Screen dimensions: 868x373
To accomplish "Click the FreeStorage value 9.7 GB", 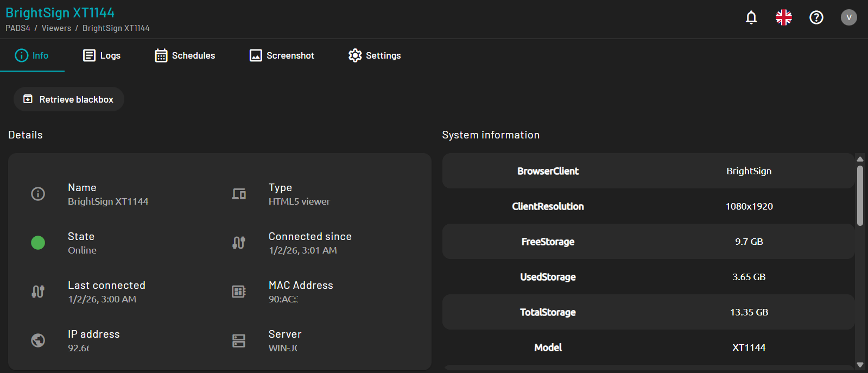I will tap(749, 242).
